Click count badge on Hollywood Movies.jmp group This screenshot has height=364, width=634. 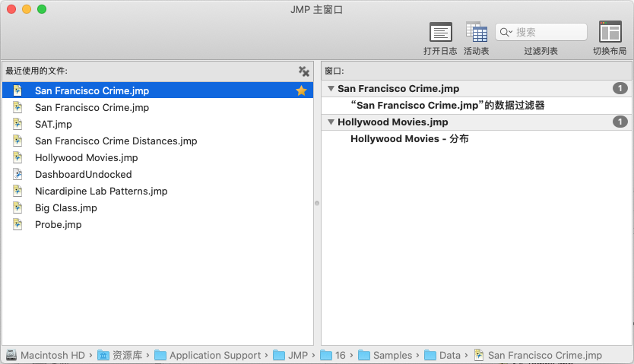click(x=620, y=122)
